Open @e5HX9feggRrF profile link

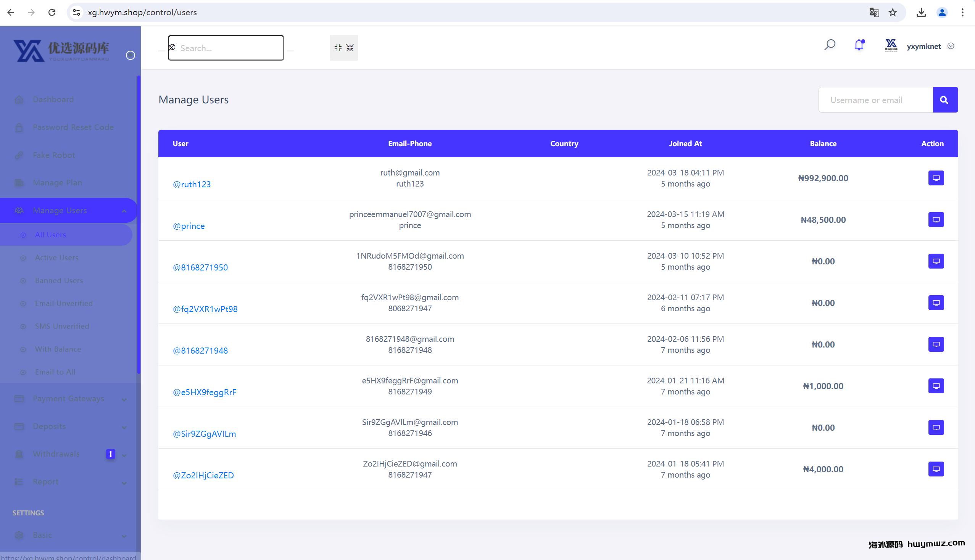pyautogui.click(x=204, y=392)
